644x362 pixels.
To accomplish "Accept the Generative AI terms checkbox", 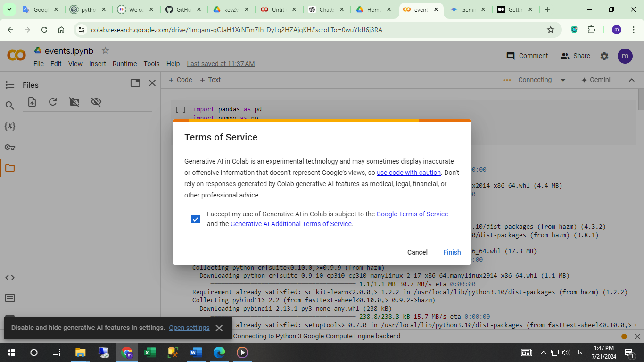I will (x=196, y=219).
